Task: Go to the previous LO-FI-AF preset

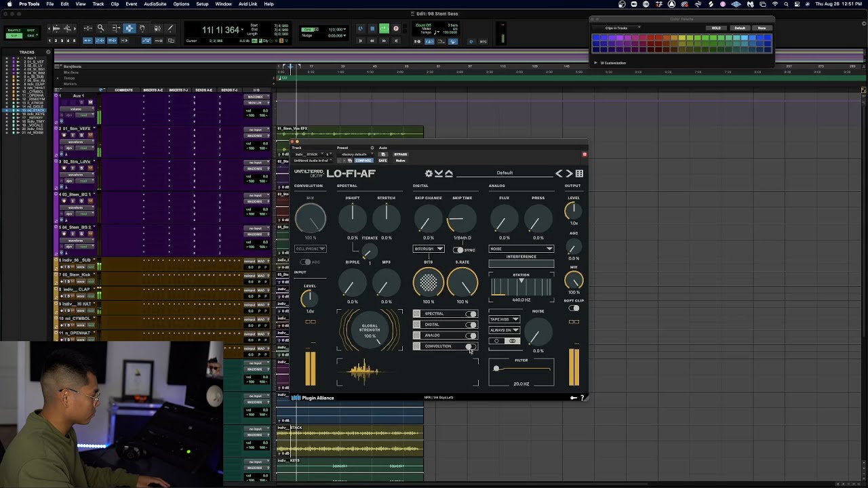Action: (559, 174)
